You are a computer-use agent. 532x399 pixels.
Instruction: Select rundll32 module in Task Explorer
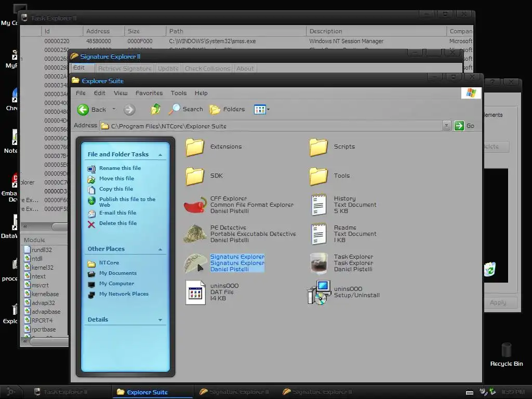tap(42, 250)
